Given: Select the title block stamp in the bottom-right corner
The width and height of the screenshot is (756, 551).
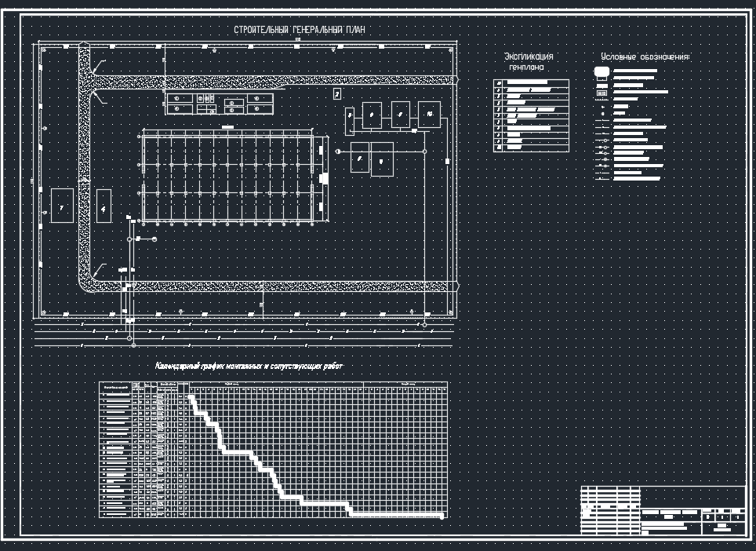Looking at the screenshot, I should [x=663, y=510].
